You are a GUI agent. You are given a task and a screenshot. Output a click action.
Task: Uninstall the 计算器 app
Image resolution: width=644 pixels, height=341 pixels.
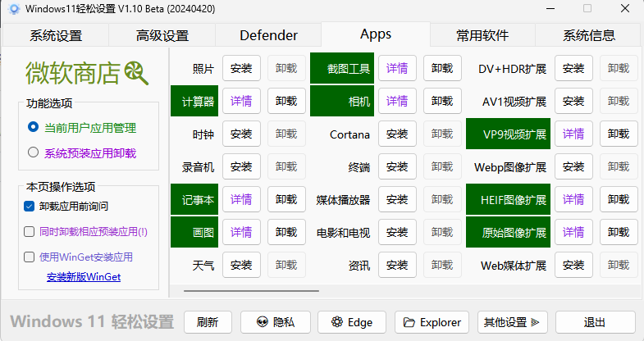tap(285, 102)
